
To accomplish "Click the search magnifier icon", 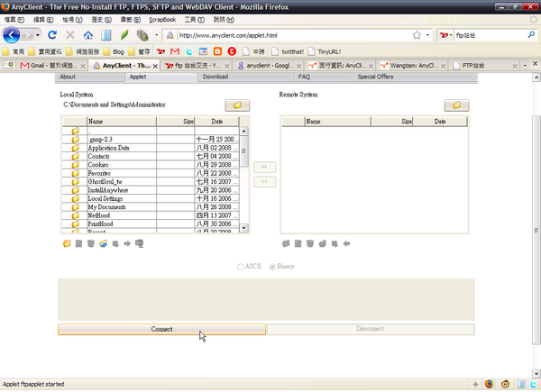I will [531, 35].
